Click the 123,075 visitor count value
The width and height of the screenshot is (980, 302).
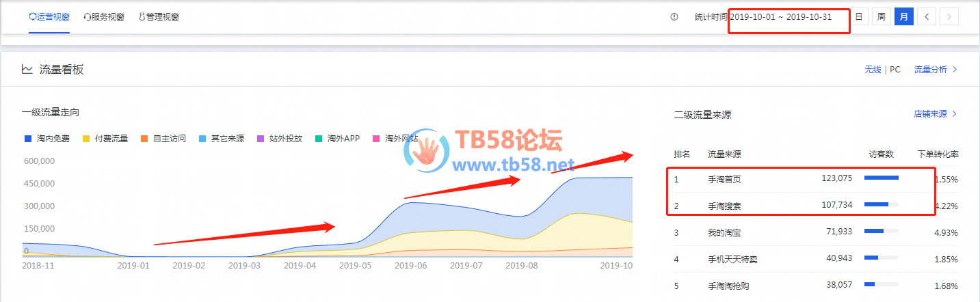pyautogui.click(x=837, y=179)
